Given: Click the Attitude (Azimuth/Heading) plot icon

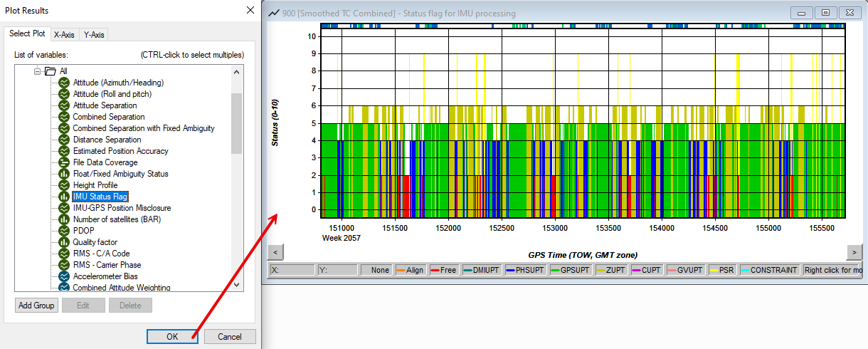Looking at the screenshot, I should [63, 83].
